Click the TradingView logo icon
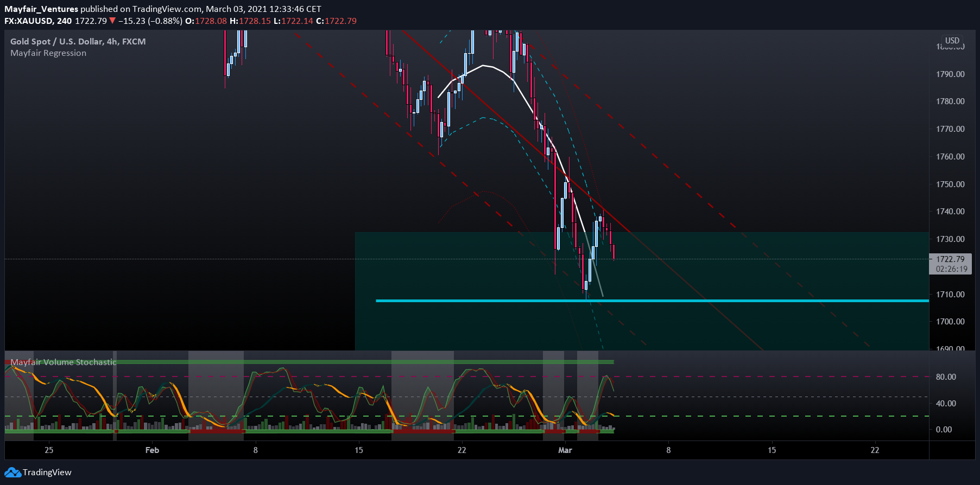Screen dimensions: 980x485 tap(12, 473)
